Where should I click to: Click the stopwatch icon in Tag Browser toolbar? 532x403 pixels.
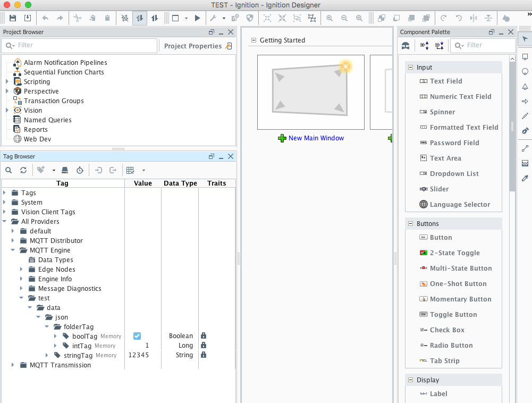[80, 170]
